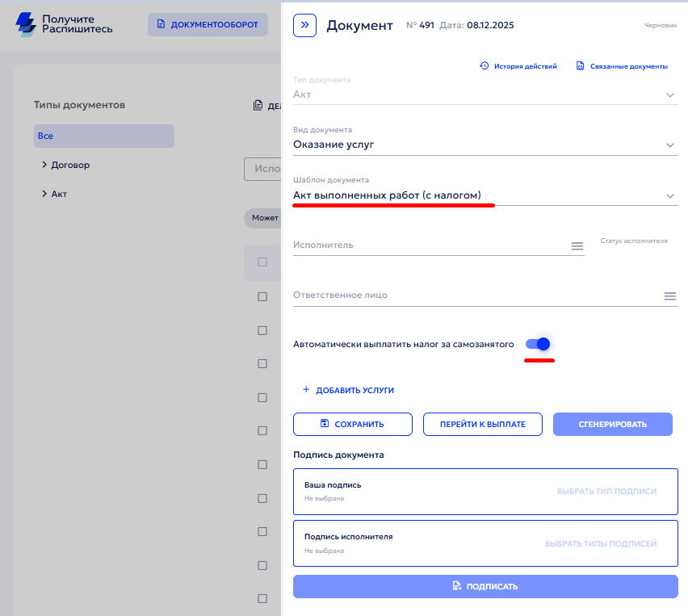The height and width of the screenshot is (616, 688).
Task: Collapse the document panel with double-arrow icon
Action: pos(304,25)
